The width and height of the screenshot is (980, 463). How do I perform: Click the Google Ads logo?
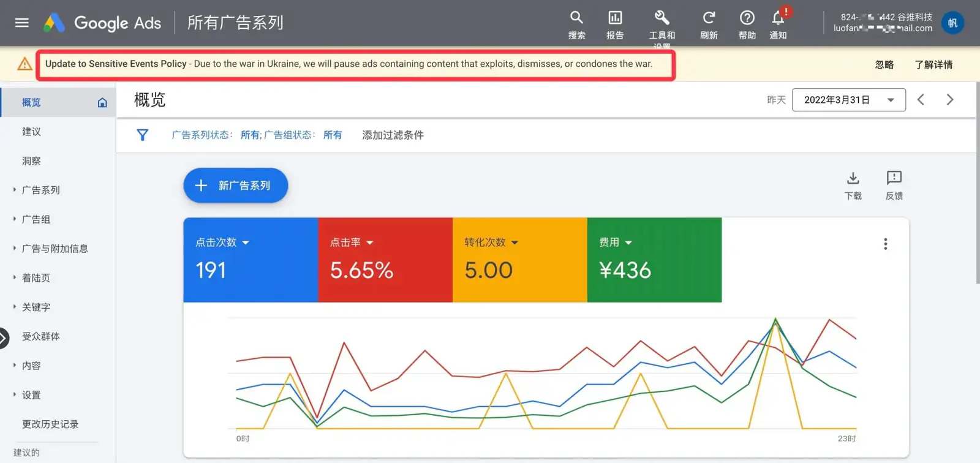[x=102, y=23]
